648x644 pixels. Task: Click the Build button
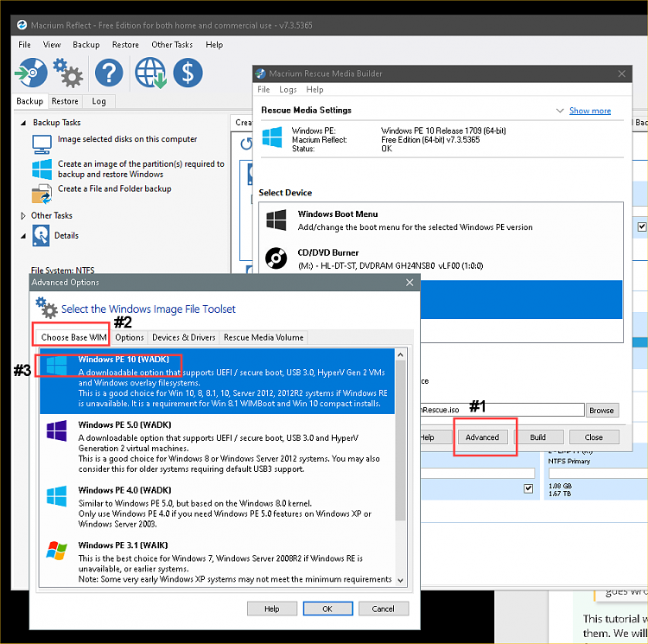(537, 437)
